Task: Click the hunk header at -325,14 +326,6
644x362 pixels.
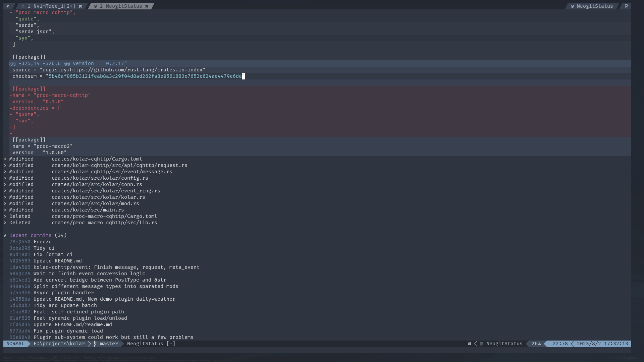Action: pos(68,63)
